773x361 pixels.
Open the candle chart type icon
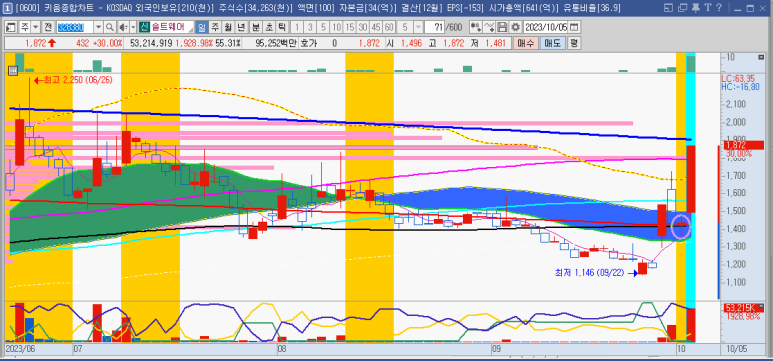coord(476,27)
